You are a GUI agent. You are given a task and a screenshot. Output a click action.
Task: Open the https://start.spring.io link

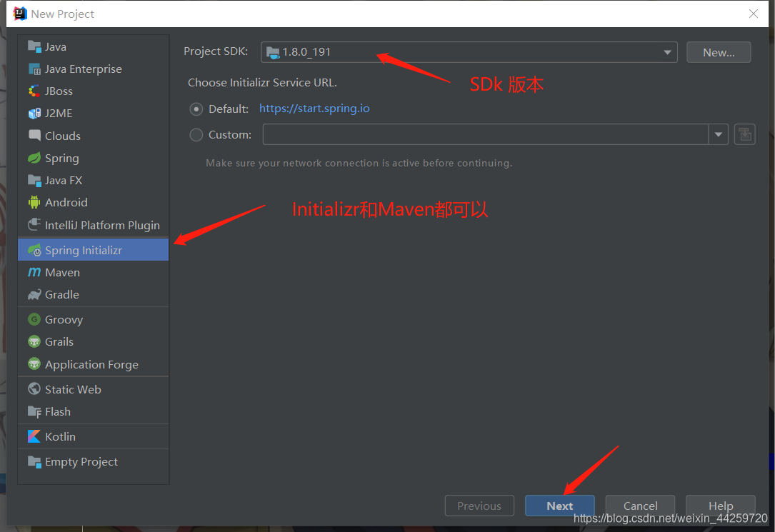(314, 109)
